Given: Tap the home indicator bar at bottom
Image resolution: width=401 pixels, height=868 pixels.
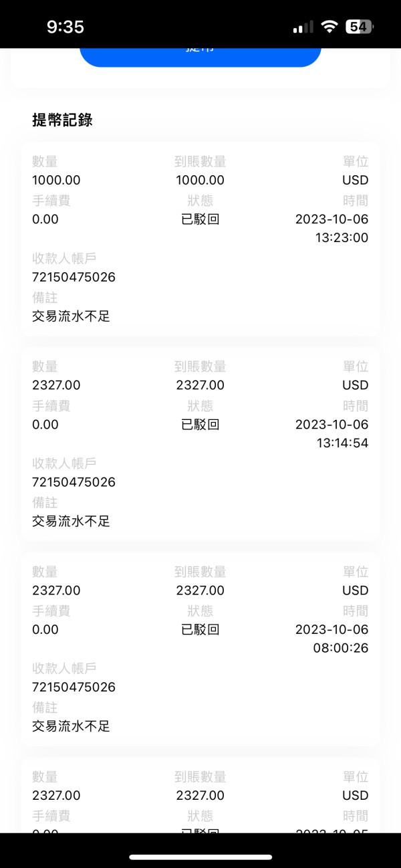Looking at the screenshot, I should pos(200,857).
